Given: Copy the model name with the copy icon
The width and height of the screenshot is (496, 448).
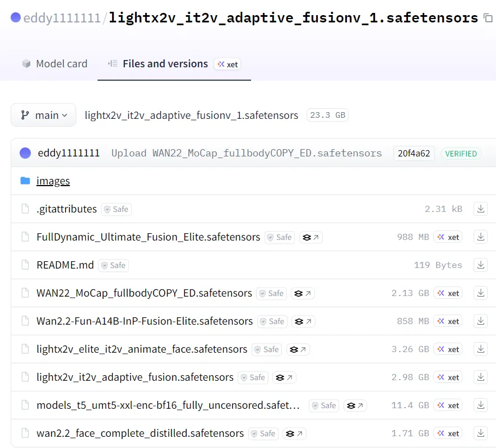Looking at the screenshot, I should [488, 18].
